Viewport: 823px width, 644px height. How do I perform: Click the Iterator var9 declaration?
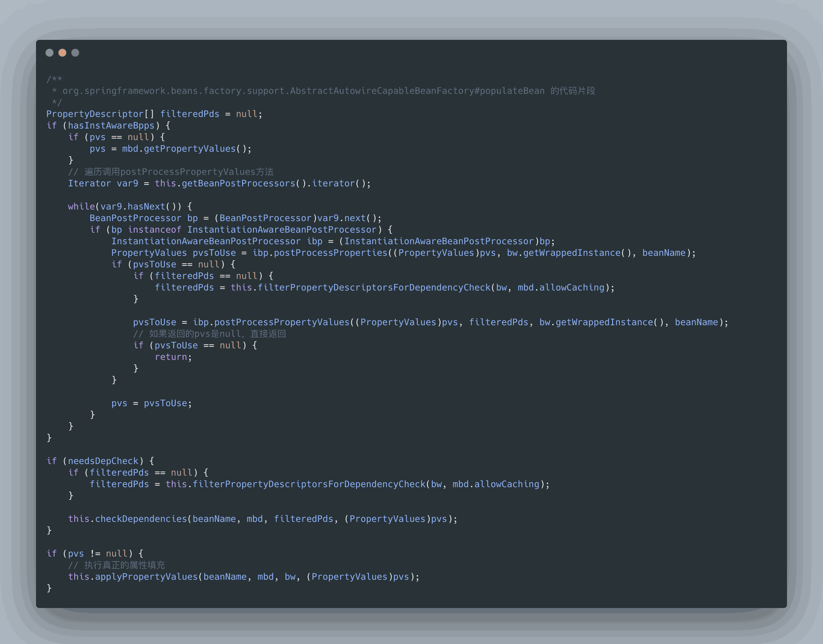(x=103, y=183)
